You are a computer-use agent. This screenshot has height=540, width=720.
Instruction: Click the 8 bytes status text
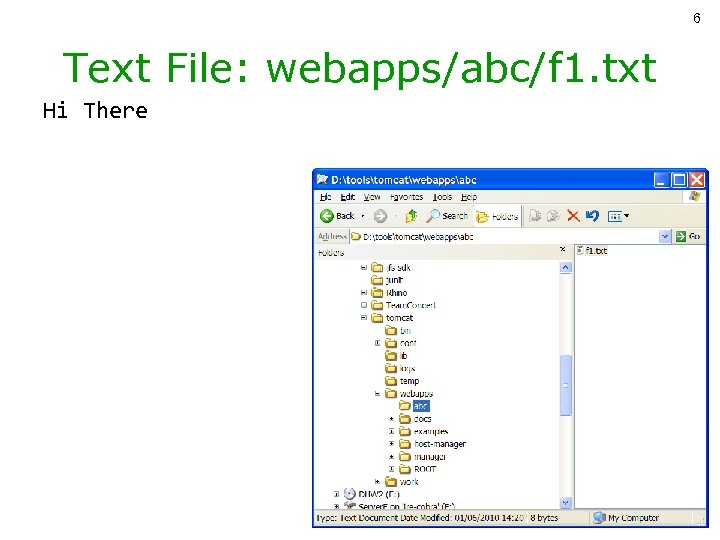[x=544, y=518]
